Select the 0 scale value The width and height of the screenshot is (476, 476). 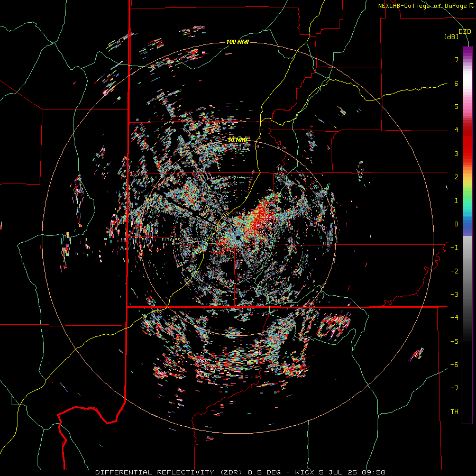456,224
